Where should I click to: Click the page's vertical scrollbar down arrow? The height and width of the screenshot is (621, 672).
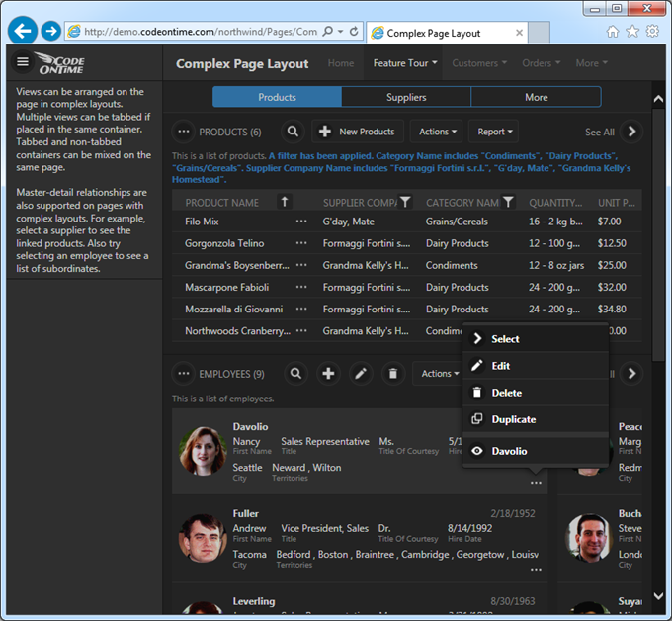point(659,596)
